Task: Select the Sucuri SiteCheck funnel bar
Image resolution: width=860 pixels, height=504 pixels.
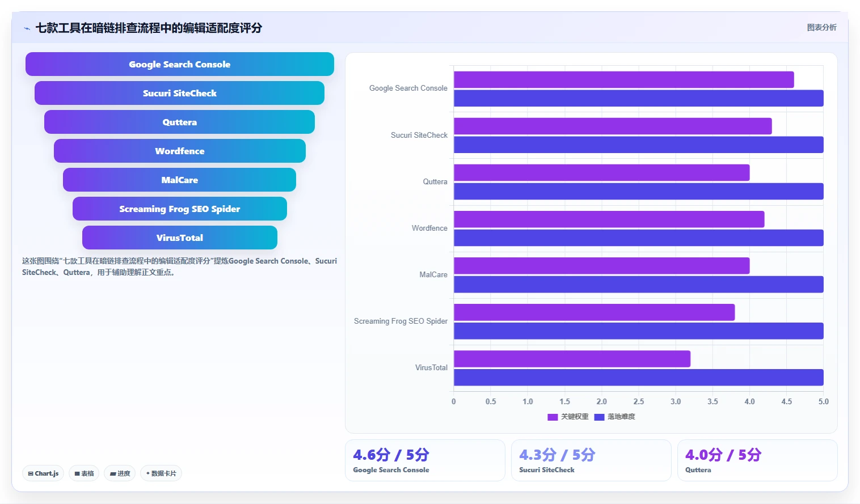Action: point(179,93)
